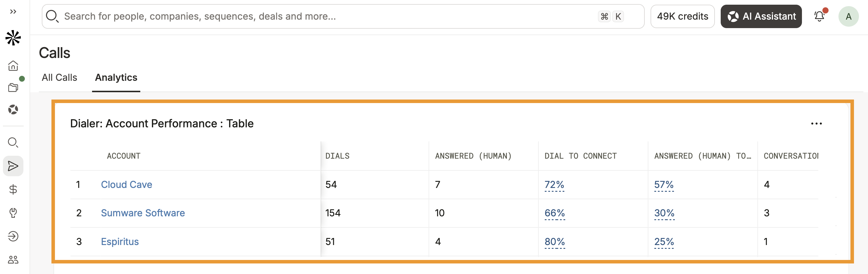The height and width of the screenshot is (274, 868).
Task: Select the Analytics tab
Action: (x=116, y=78)
